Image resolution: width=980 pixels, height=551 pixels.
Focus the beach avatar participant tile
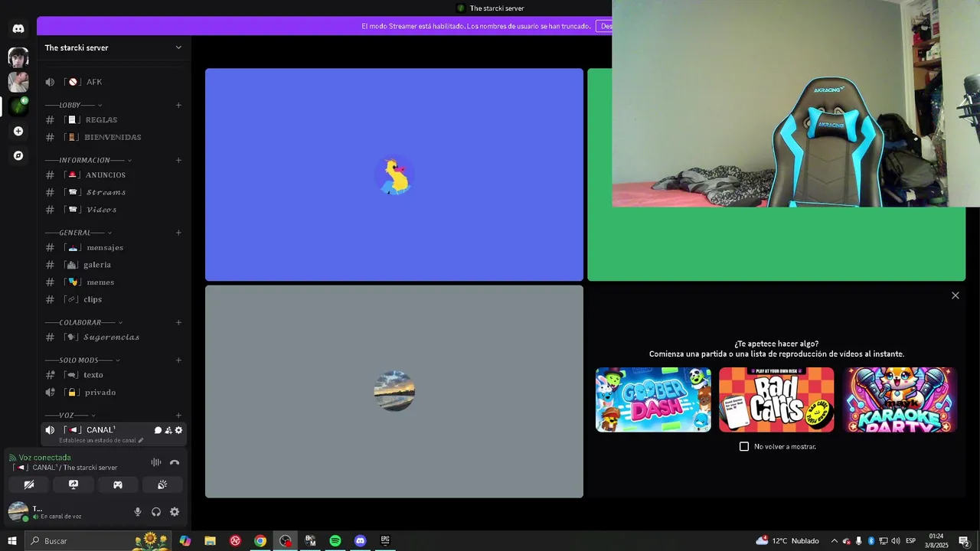coord(394,392)
